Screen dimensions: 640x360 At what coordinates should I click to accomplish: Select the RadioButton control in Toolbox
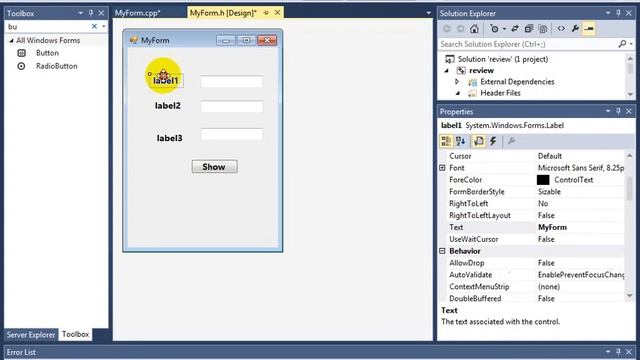[x=56, y=66]
